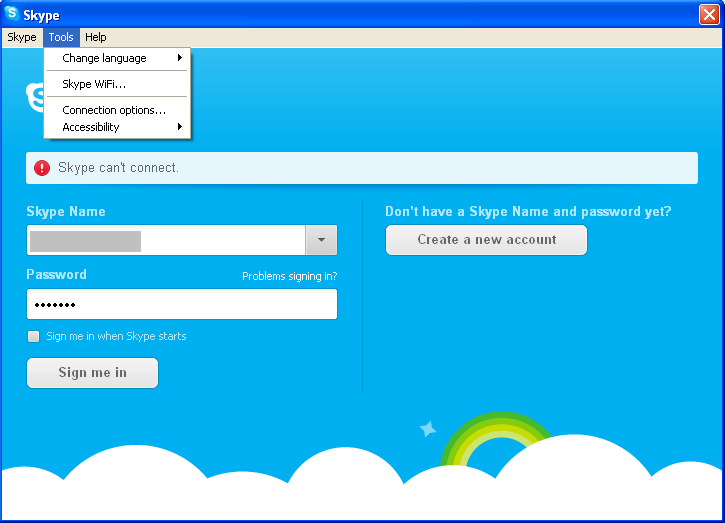Open the Skype menu in menu bar
Screen dimensions: 725x523
22,37
